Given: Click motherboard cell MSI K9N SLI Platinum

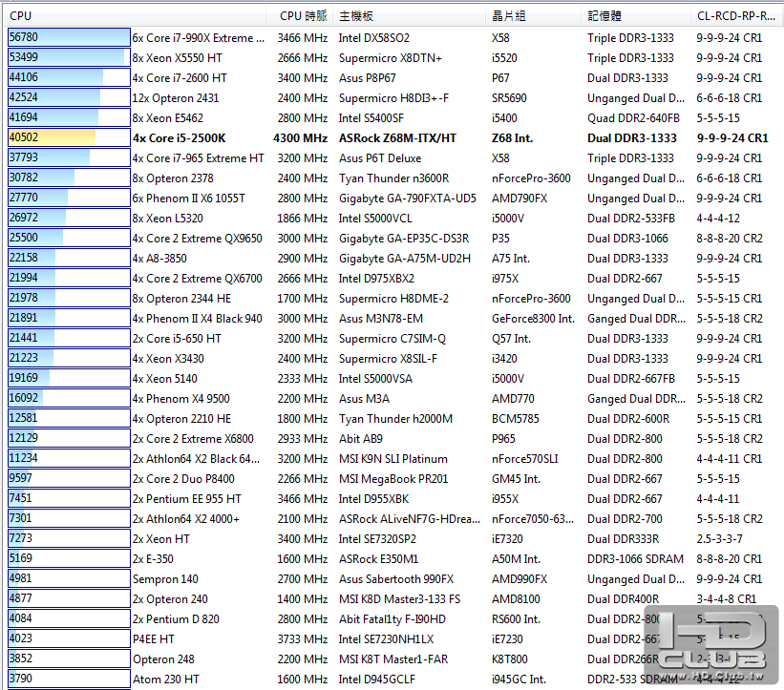Looking at the screenshot, I should coord(393,459).
